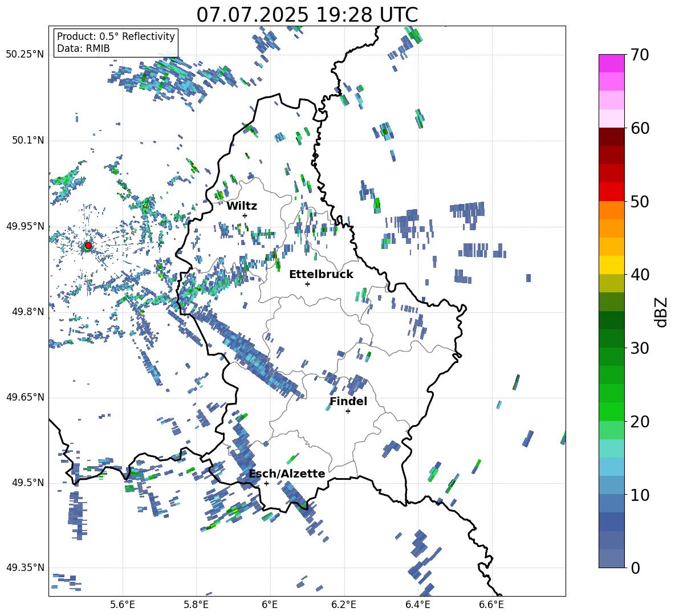Click the 0 tick on the colorbar
Image resolution: width=675 pixels, height=616 pixels.
coord(635,568)
